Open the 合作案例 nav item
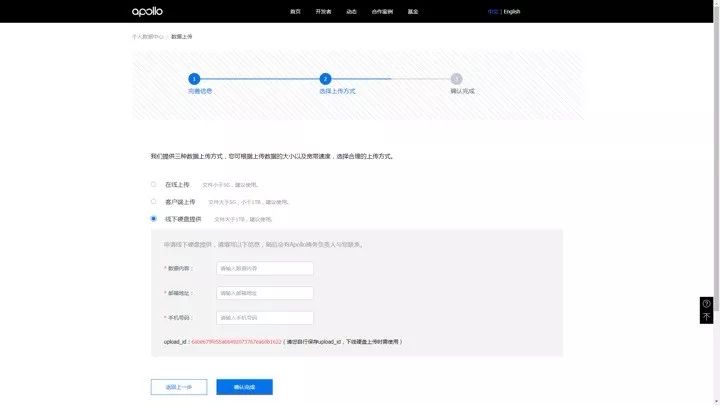This screenshot has height=405, width=720. [x=382, y=11]
